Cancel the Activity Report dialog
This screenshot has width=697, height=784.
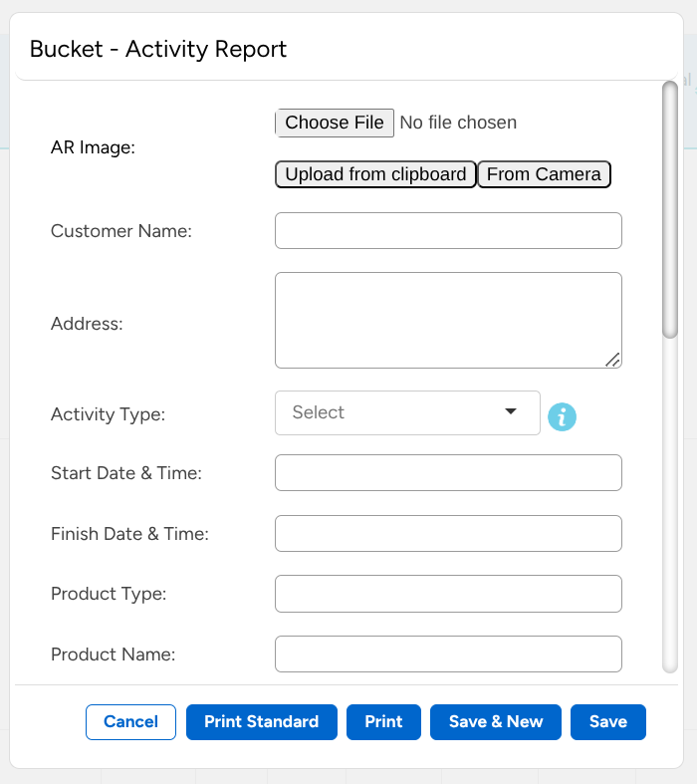[130, 722]
